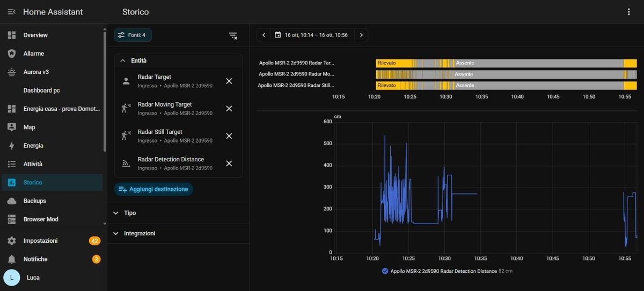Open the Allarme shield icon
This screenshot has width=644, height=291.
coord(12,54)
